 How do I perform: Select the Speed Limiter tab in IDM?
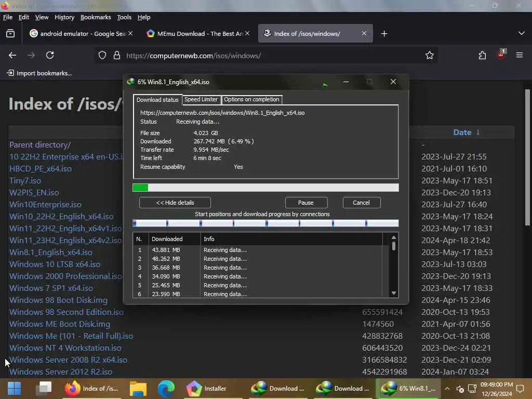[201, 99]
